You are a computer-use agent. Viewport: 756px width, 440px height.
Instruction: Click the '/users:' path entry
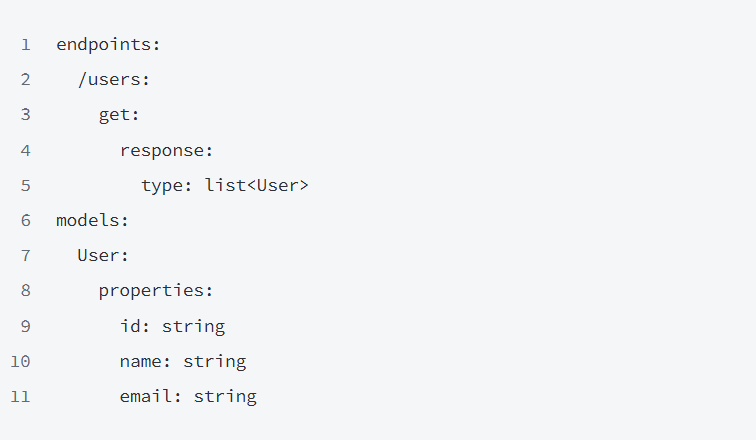[114, 79]
